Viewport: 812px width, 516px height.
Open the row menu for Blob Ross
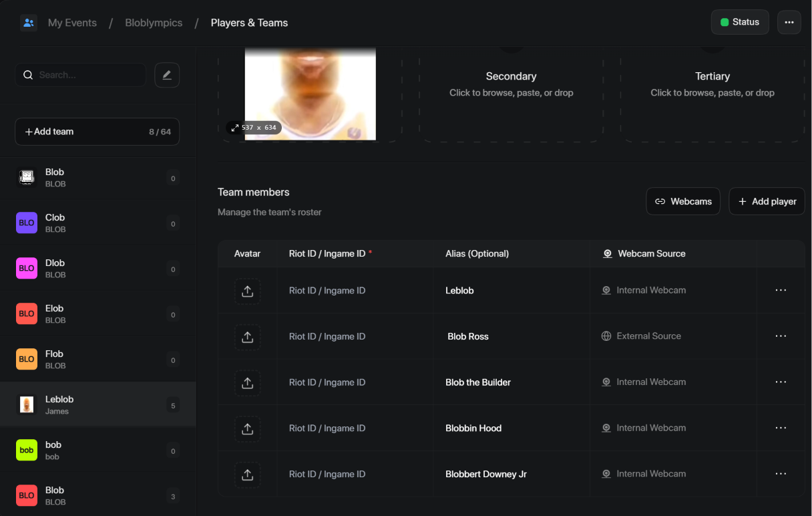tap(781, 336)
